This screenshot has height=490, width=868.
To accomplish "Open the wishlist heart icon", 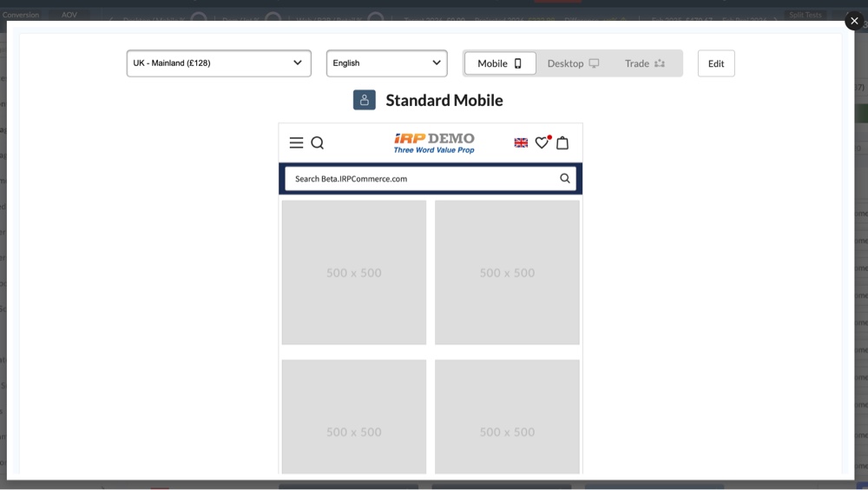I will [x=542, y=142].
